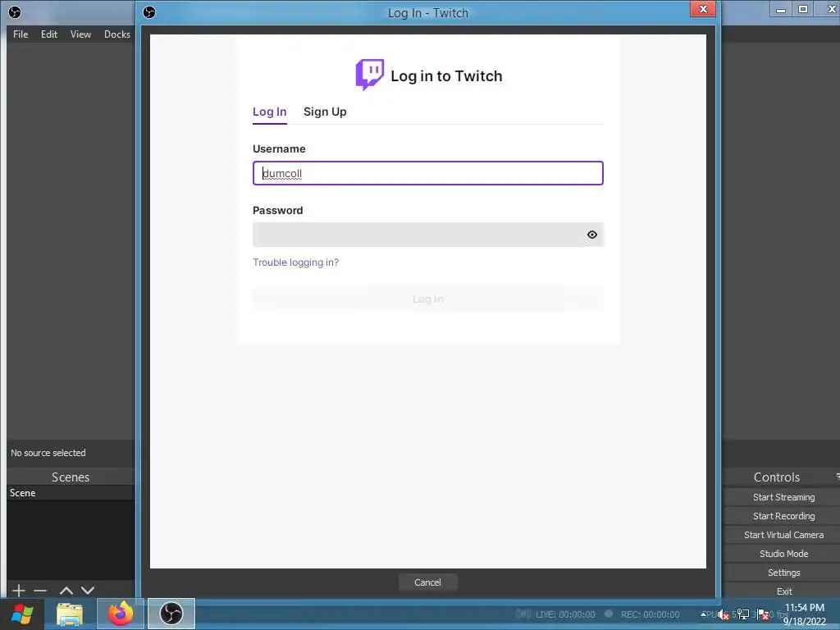Open the File menu in OBS

tap(21, 34)
